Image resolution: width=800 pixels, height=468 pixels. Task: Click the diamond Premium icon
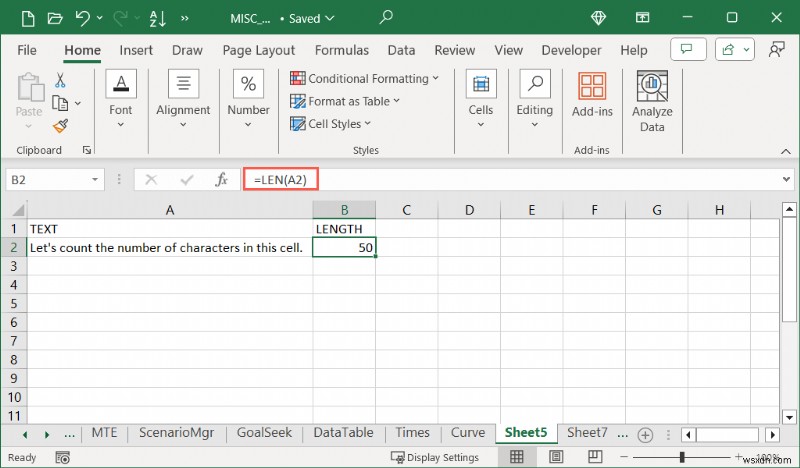coord(598,18)
